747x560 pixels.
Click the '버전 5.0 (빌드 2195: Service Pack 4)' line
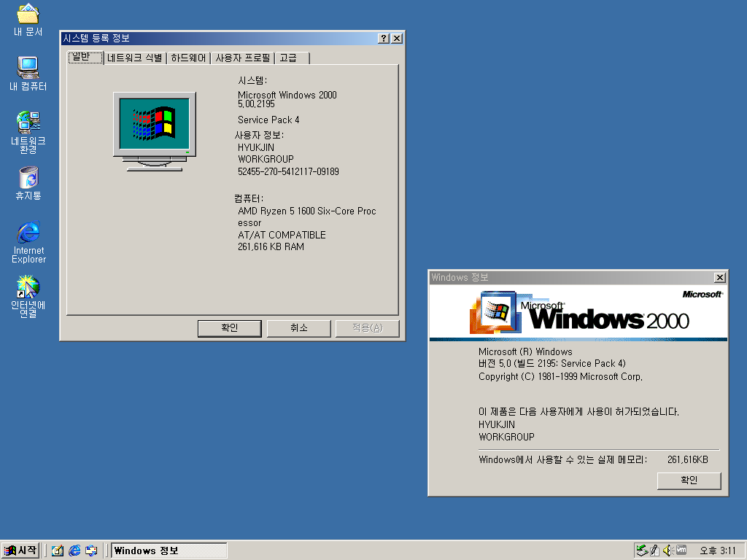click(552, 363)
